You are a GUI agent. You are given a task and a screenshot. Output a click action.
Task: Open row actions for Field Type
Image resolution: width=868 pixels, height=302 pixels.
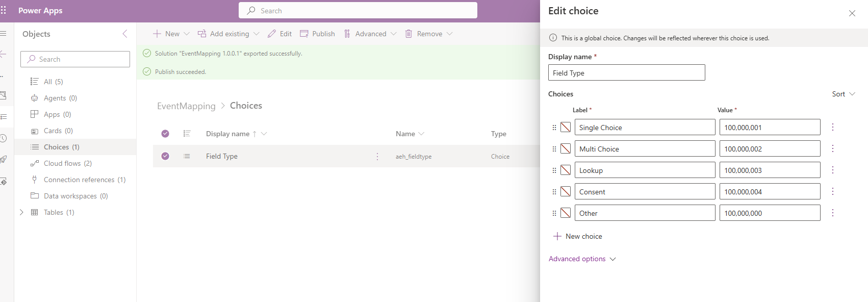click(377, 157)
